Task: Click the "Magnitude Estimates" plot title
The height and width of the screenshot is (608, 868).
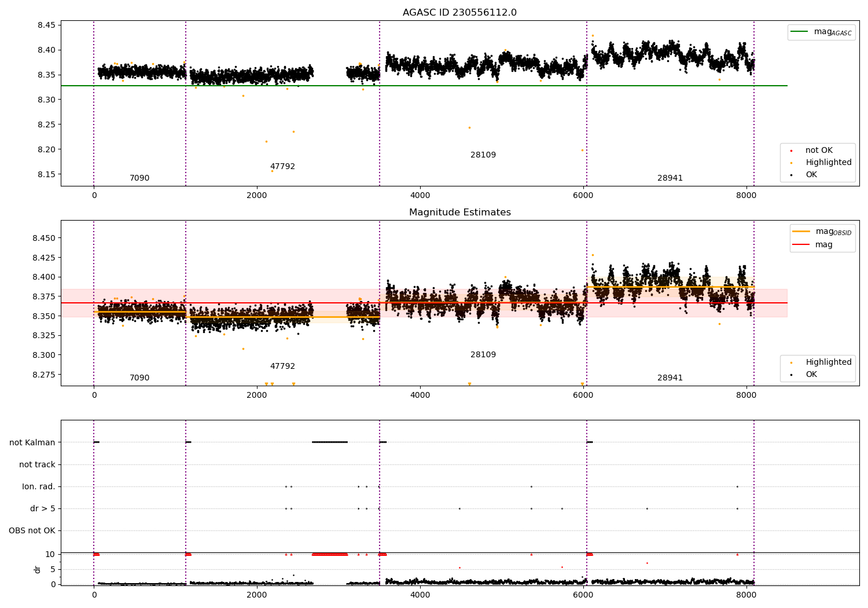Action: point(459,213)
